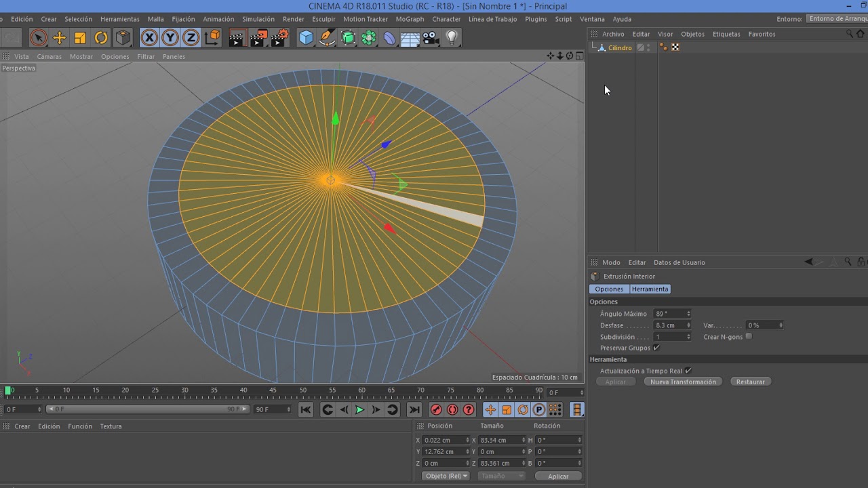Open the Simulación menu

click(258, 19)
